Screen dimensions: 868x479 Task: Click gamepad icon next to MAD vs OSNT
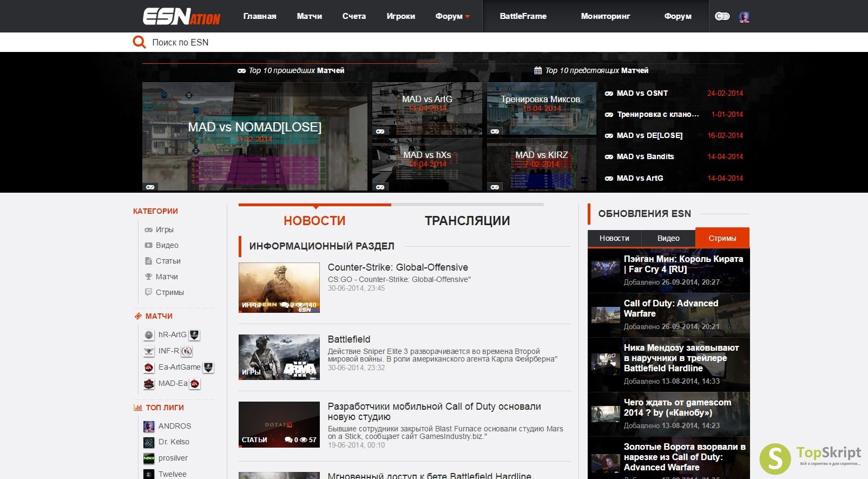[609, 94]
